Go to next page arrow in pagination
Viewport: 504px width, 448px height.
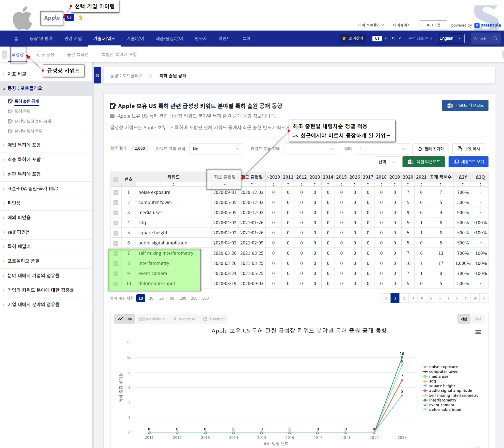click(x=484, y=298)
